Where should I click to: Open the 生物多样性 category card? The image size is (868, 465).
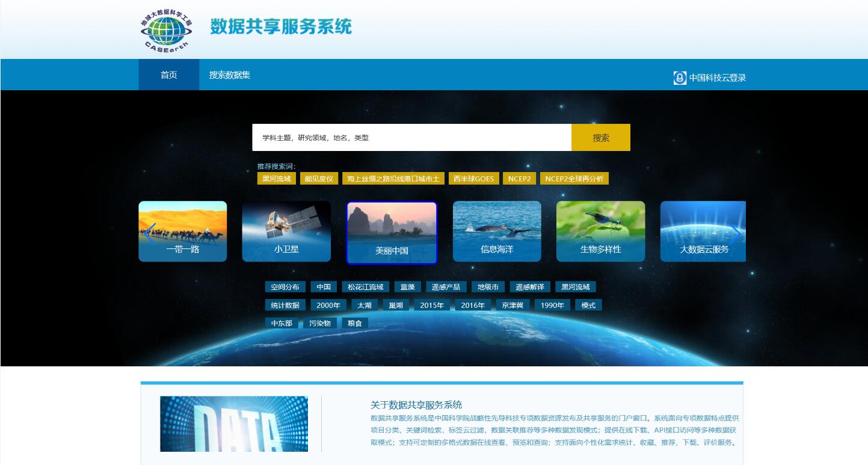(x=600, y=232)
